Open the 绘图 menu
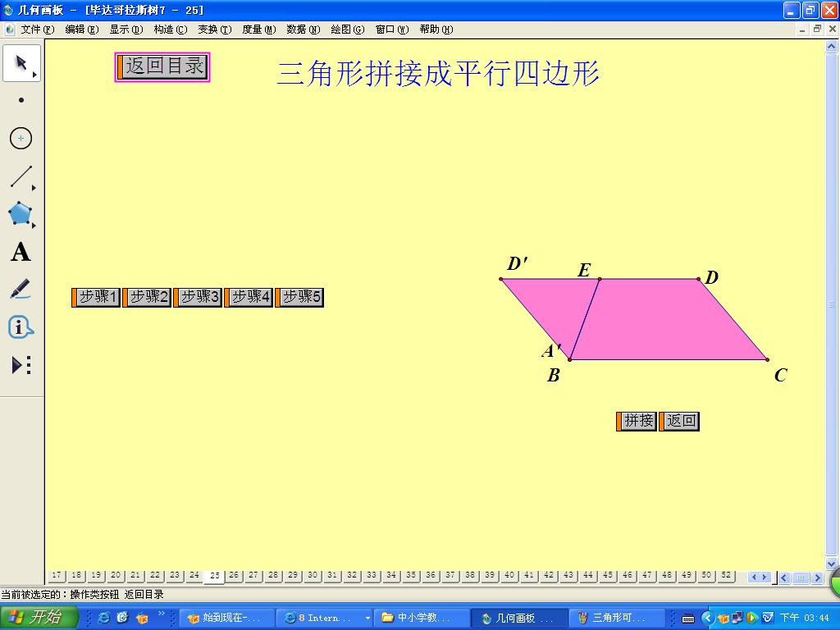 coord(348,30)
